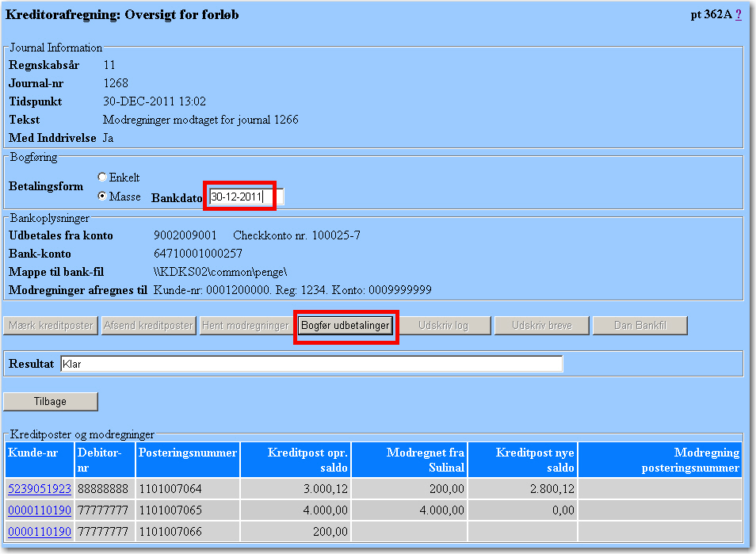Screen dimensions: 756x554
Task: Click the Resultat field showing Klar
Action: (x=311, y=364)
